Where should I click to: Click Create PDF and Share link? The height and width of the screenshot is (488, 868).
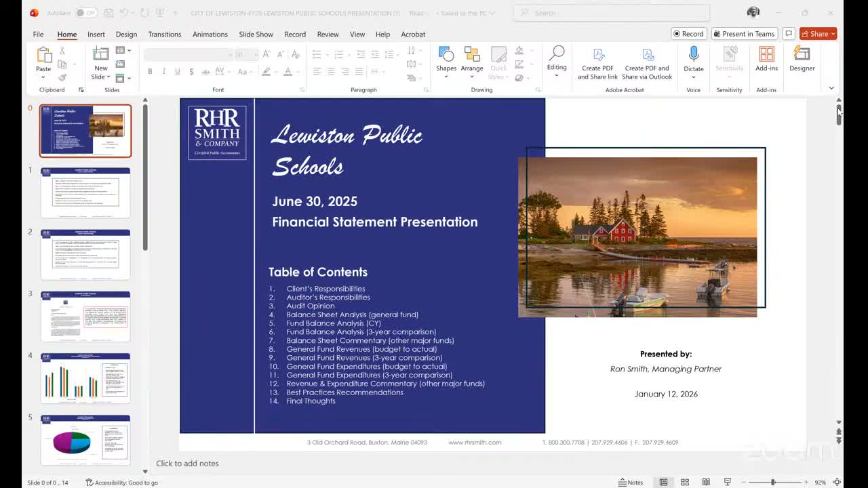click(597, 64)
